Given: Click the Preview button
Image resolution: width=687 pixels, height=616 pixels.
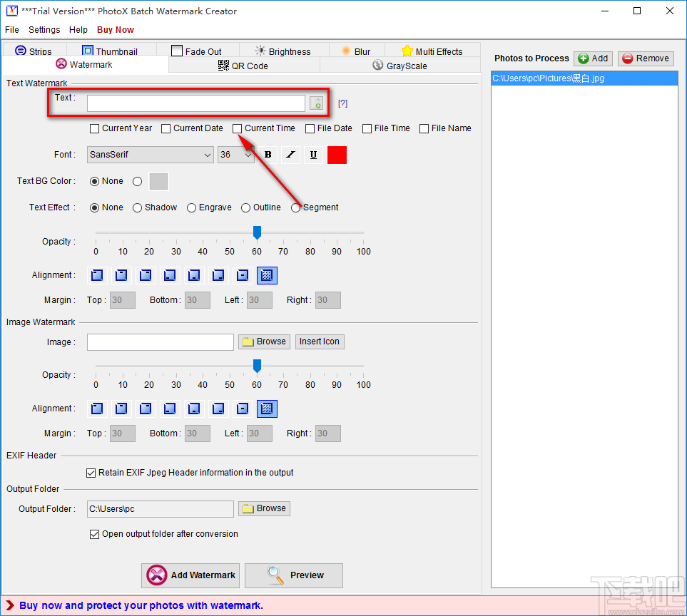Looking at the screenshot, I should pos(294,575).
